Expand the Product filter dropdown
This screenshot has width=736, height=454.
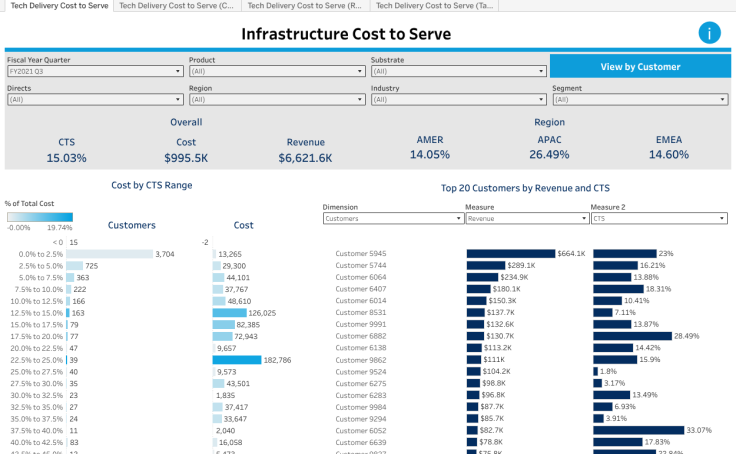(x=277, y=72)
